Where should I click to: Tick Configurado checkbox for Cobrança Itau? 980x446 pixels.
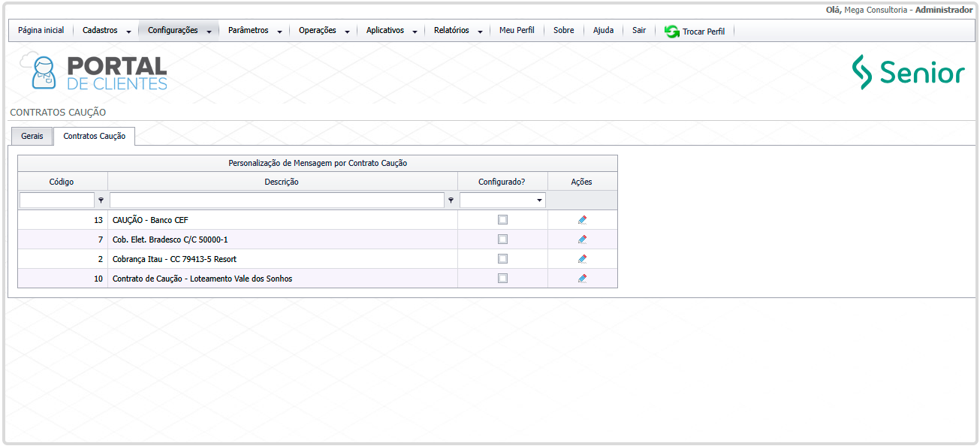[x=502, y=259]
